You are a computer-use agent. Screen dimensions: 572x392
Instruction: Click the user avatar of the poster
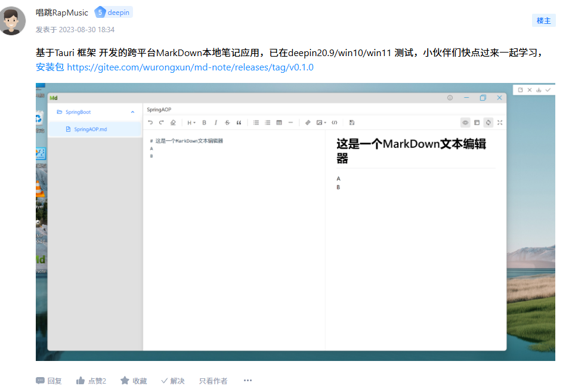pos(12,20)
